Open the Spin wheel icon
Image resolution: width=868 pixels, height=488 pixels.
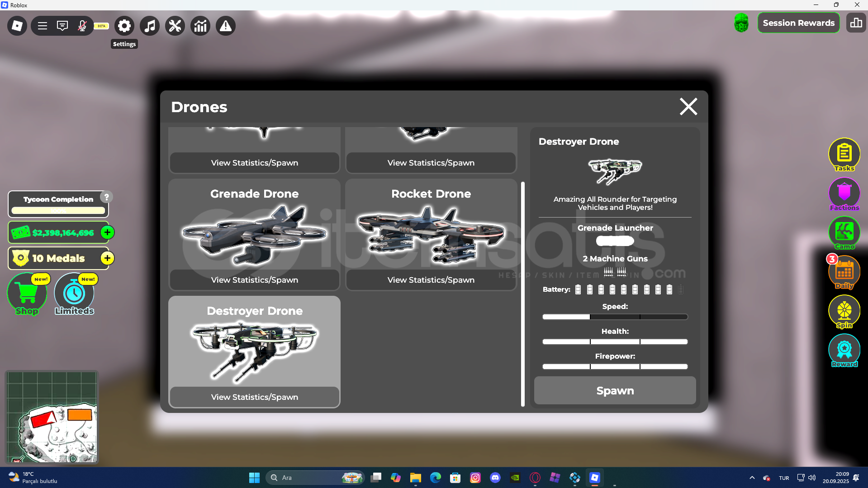coord(844,312)
